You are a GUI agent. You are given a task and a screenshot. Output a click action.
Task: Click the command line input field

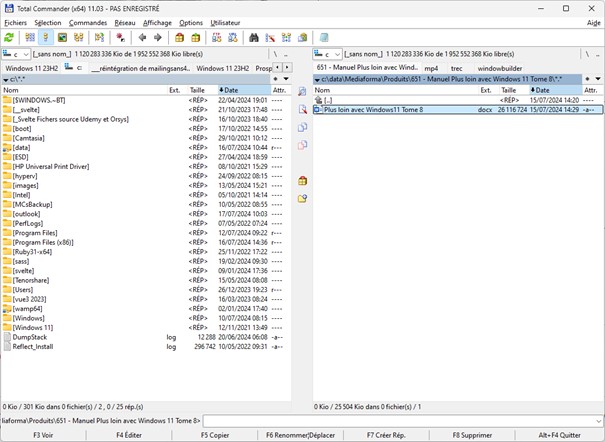coord(400,421)
